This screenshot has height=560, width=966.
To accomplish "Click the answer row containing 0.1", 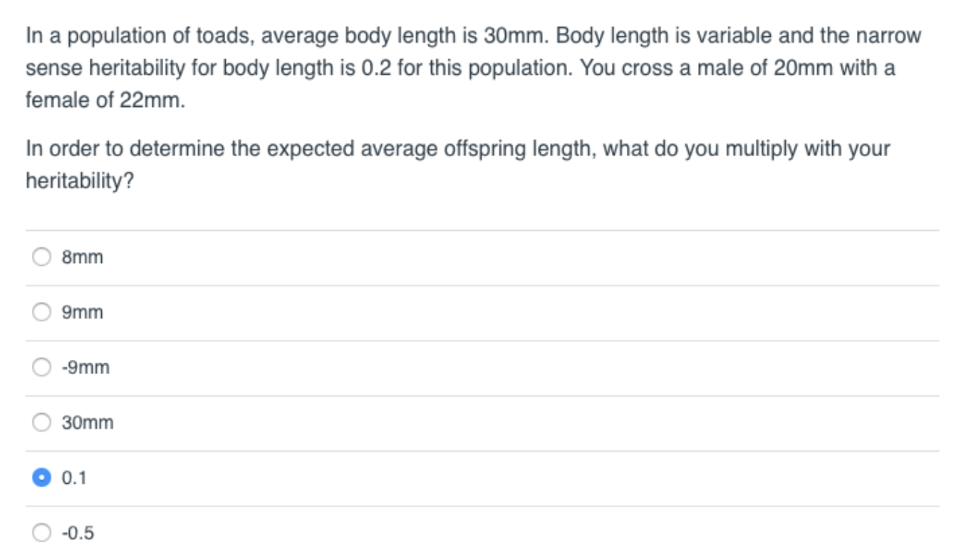I will 285,476.
